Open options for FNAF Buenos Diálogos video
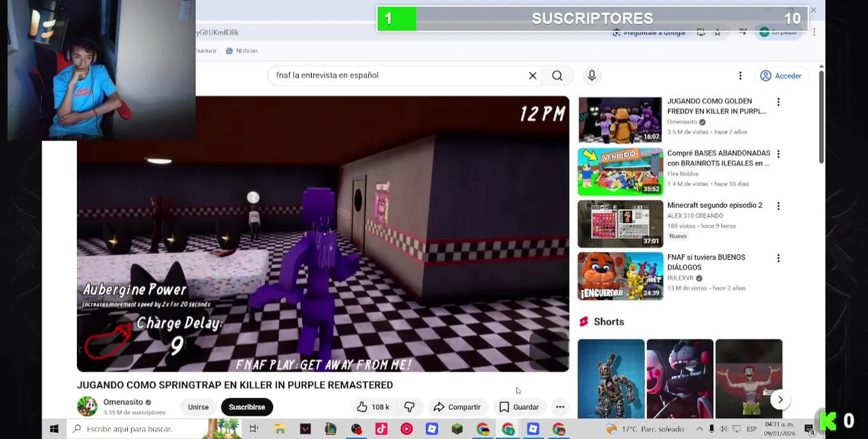The width and height of the screenshot is (868, 439). click(x=778, y=259)
